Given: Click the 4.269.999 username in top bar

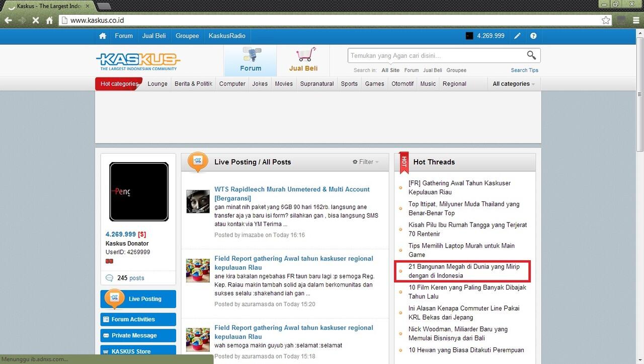Looking at the screenshot, I should (x=491, y=36).
